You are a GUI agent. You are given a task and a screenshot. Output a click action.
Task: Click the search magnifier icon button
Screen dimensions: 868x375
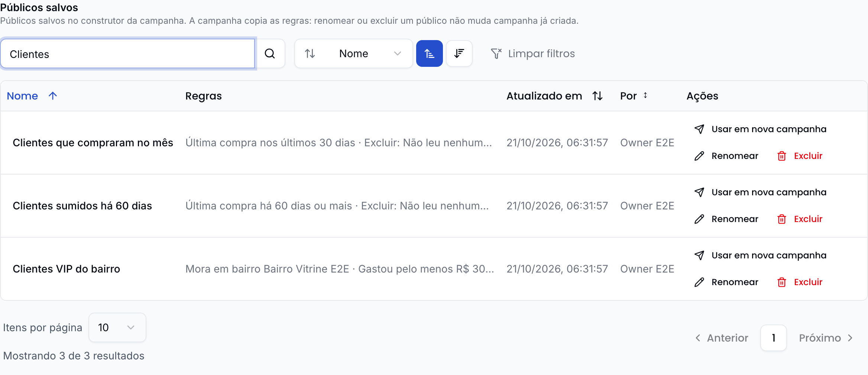tap(270, 53)
